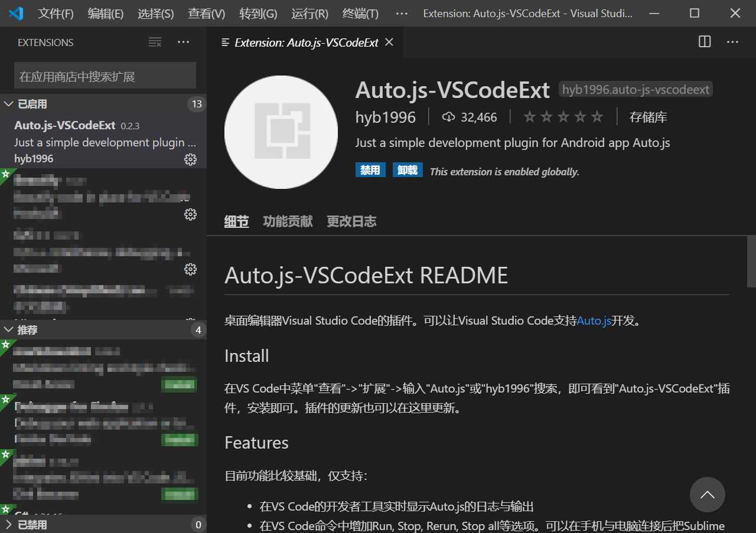Click the 卸载 uninstall button
This screenshot has width=756, height=533.
(x=408, y=171)
